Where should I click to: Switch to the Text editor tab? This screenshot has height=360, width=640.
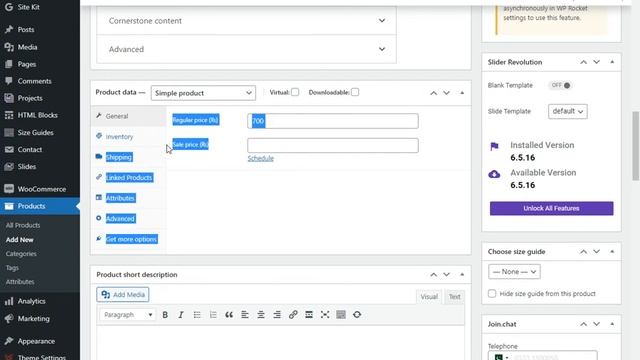coord(454,297)
